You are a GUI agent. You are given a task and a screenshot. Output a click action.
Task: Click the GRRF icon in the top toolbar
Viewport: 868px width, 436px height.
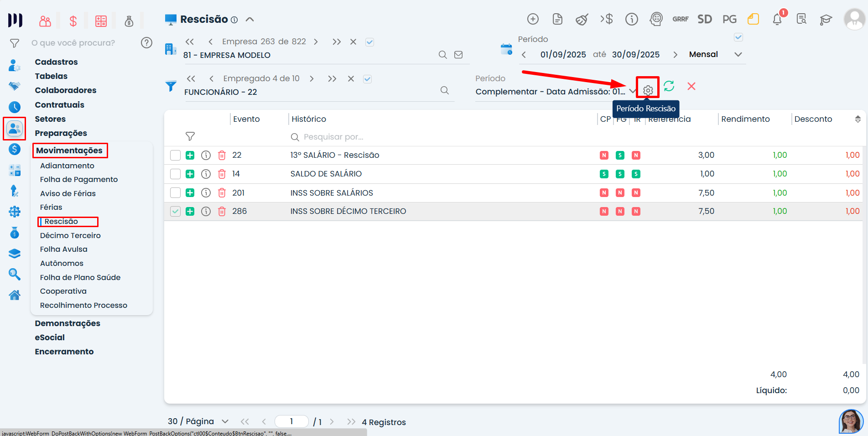click(680, 19)
